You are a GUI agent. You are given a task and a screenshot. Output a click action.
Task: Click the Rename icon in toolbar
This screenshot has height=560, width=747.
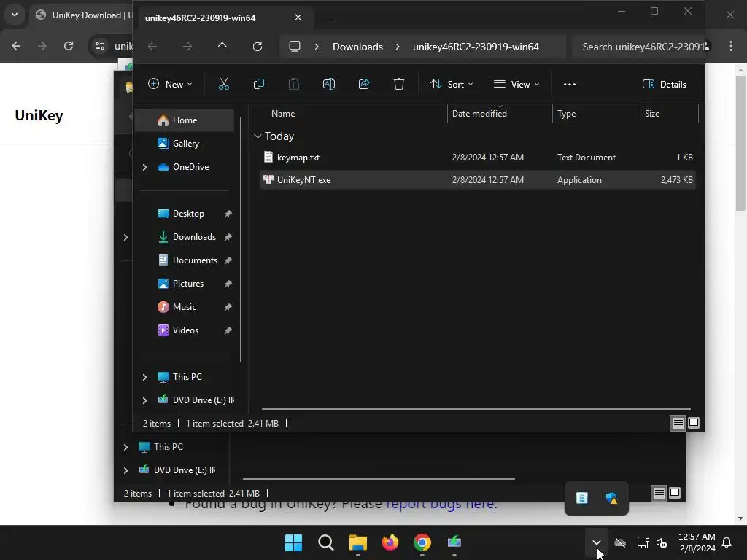point(329,85)
